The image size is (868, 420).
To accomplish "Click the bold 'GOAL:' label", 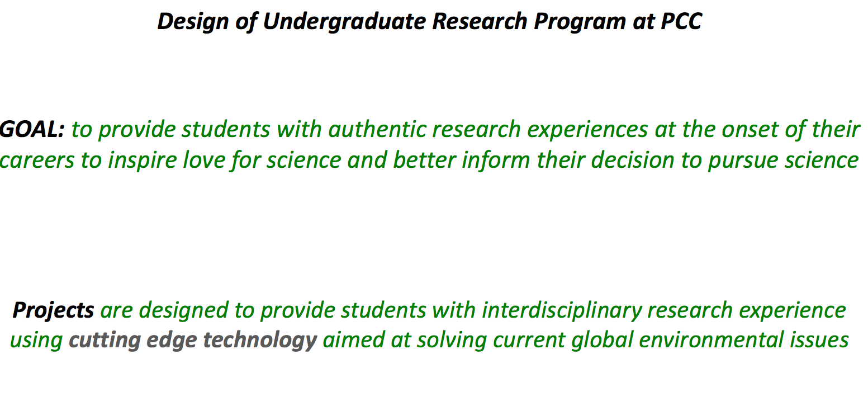I will click(32, 130).
